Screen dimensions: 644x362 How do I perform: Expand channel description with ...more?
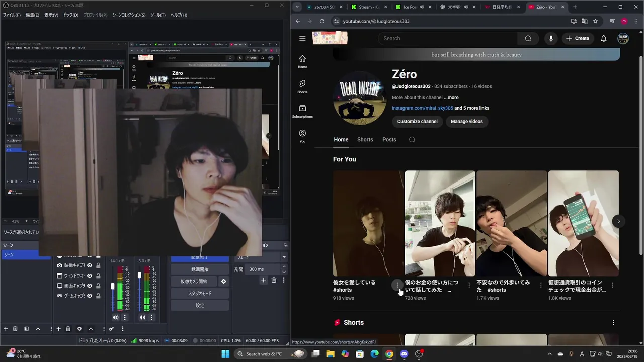click(451, 97)
